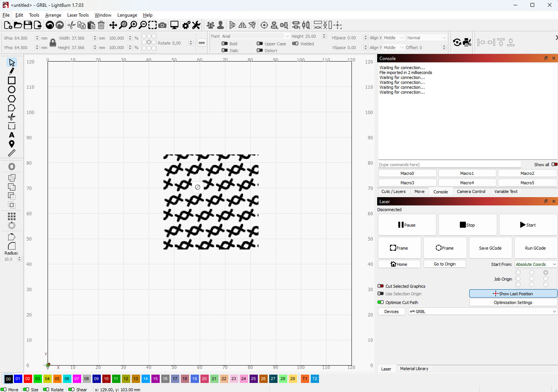Create a new project file
Viewport: 558px width, 392px height.
(8, 25)
